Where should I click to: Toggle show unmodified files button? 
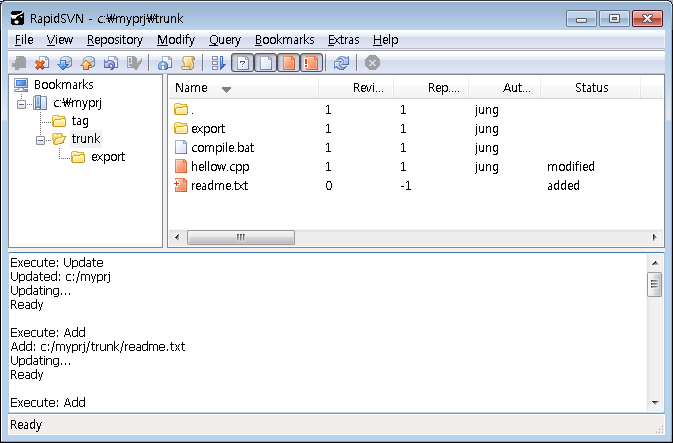pos(266,63)
